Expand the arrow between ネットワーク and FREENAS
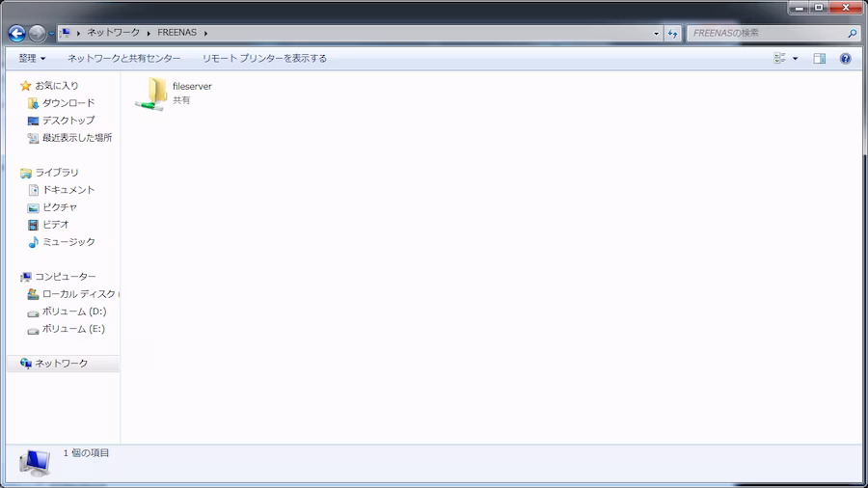This screenshot has height=488, width=868. pos(149,33)
